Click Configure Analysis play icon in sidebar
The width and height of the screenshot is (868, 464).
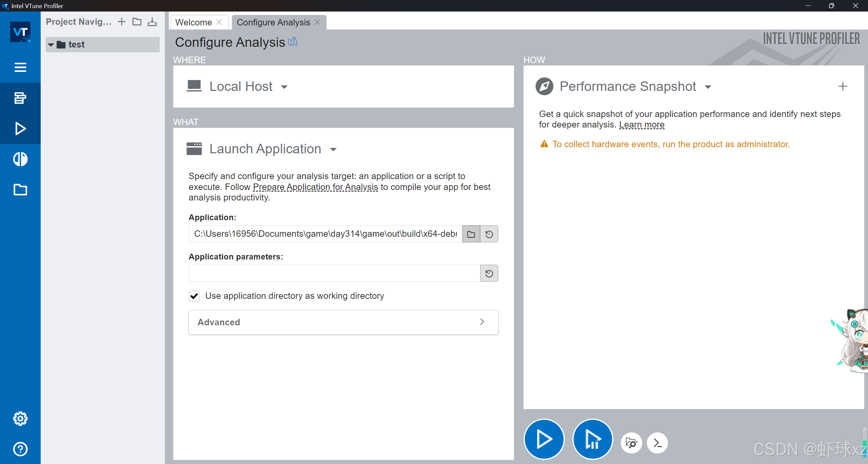pyautogui.click(x=20, y=129)
